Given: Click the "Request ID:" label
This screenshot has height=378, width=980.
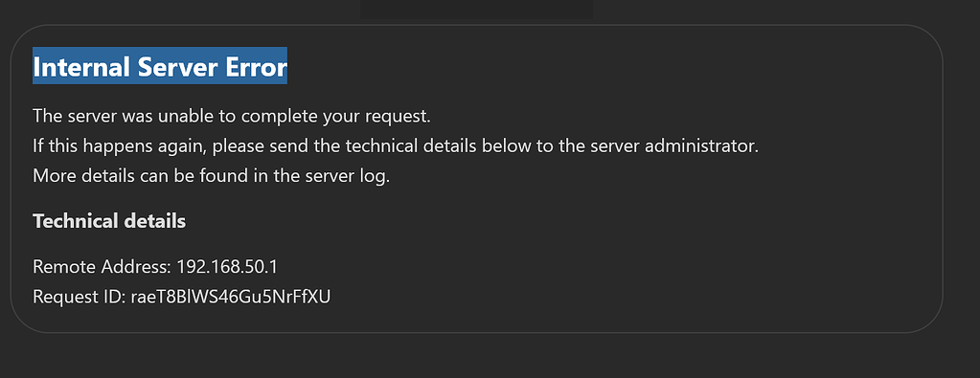Looking at the screenshot, I should tap(79, 297).
